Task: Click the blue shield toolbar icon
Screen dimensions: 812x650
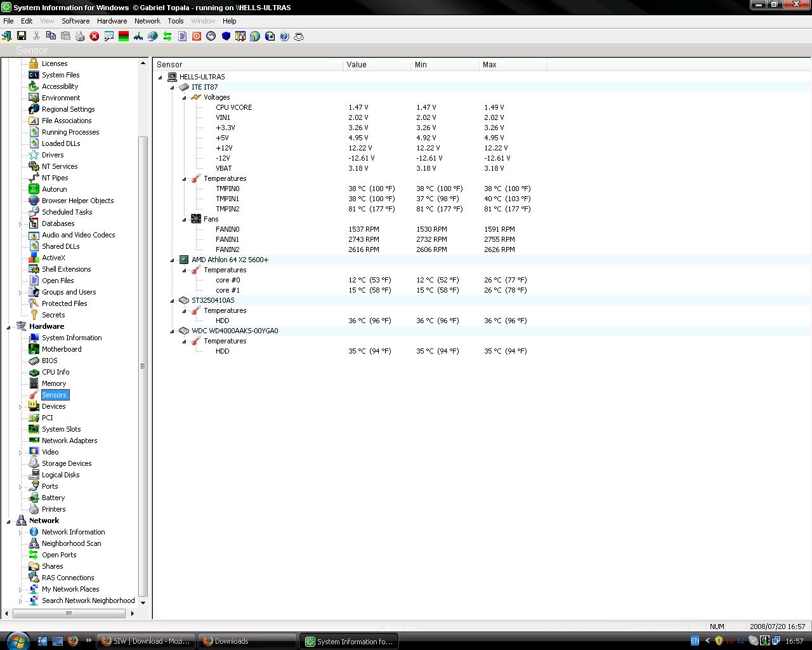Action: [226, 36]
